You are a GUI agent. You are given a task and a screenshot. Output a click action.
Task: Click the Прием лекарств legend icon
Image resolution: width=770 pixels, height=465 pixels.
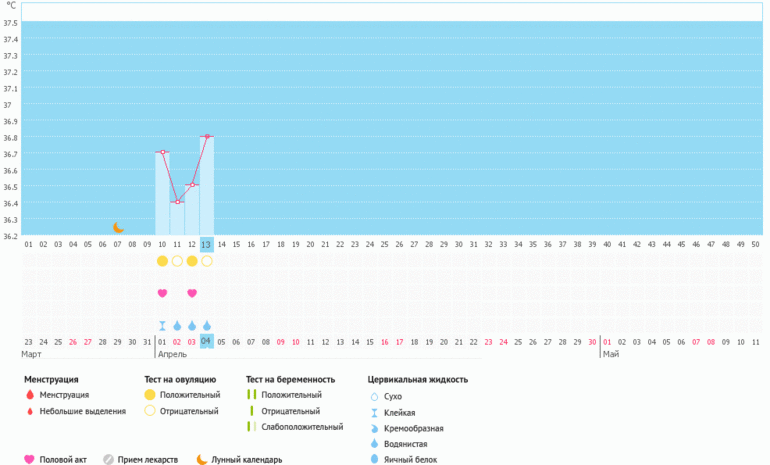point(108,460)
